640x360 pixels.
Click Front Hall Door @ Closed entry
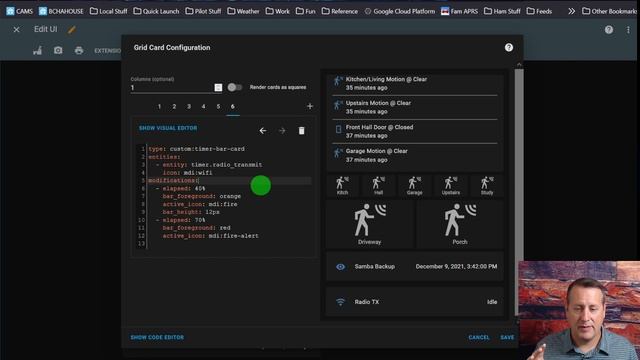[415, 131]
